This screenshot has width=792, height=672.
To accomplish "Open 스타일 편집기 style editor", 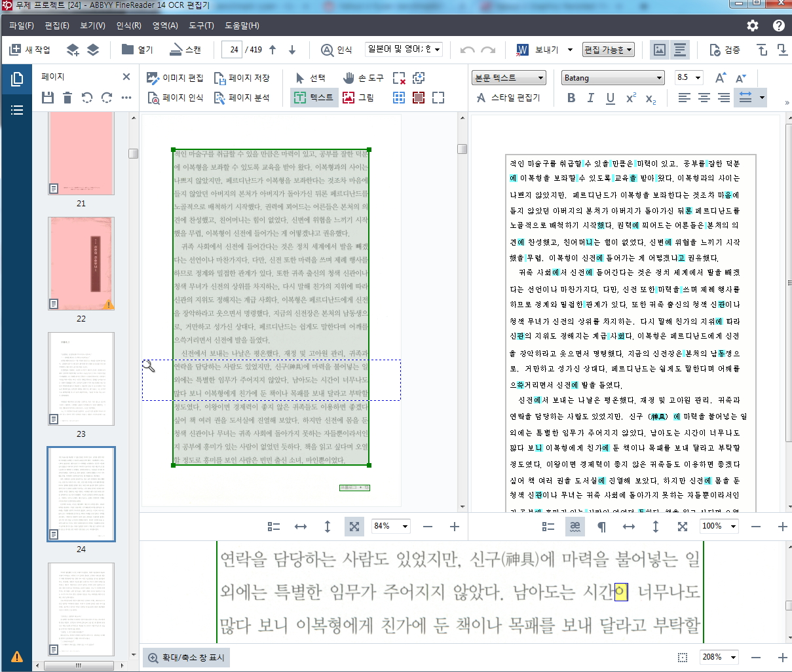I will [508, 98].
